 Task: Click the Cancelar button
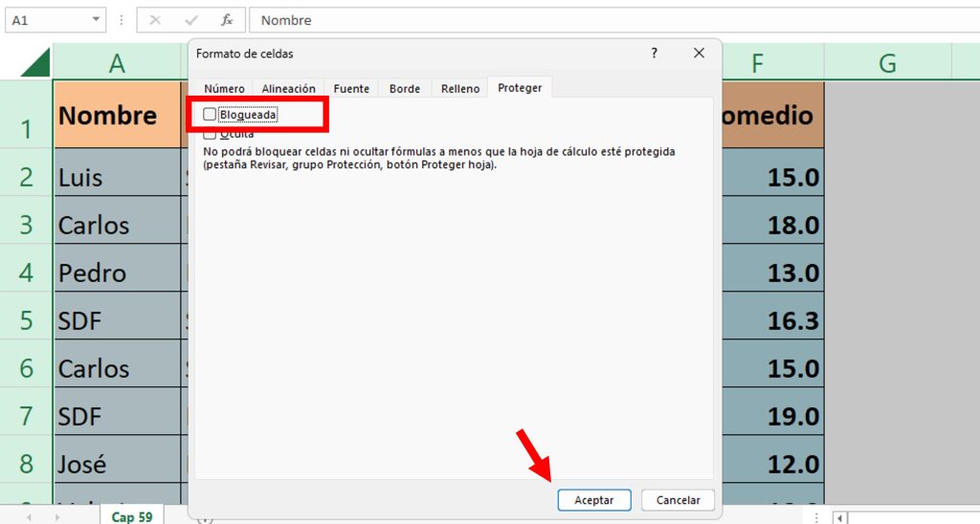pyautogui.click(x=678, y=500)
